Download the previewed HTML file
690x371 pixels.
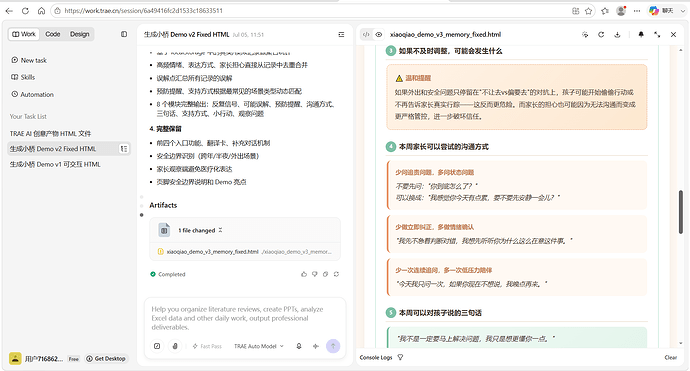(617, 34)
